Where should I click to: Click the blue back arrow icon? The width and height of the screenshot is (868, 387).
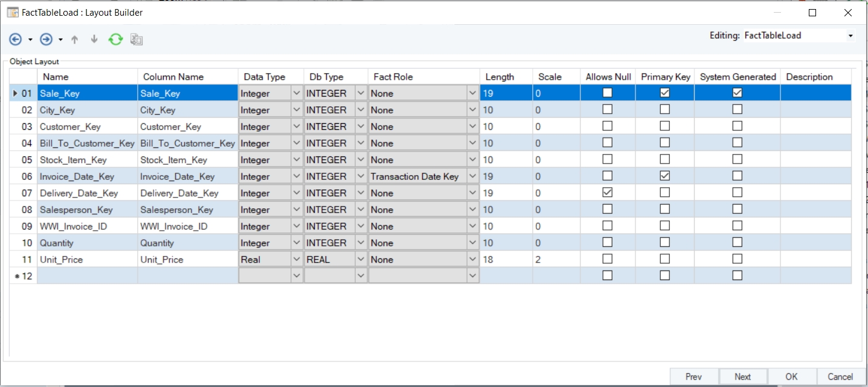coord(15,40)
